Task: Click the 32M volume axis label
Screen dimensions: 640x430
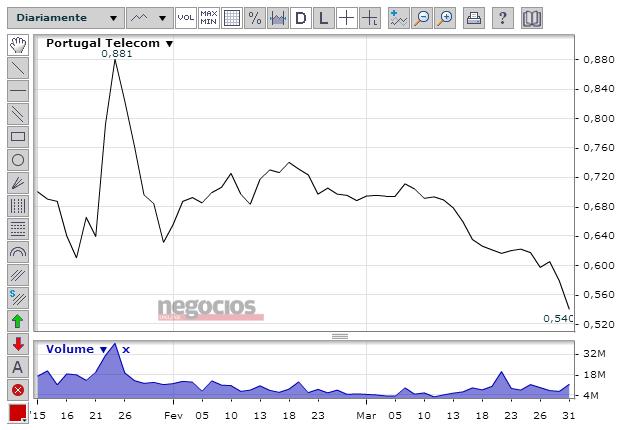Action: coord(594,354)
